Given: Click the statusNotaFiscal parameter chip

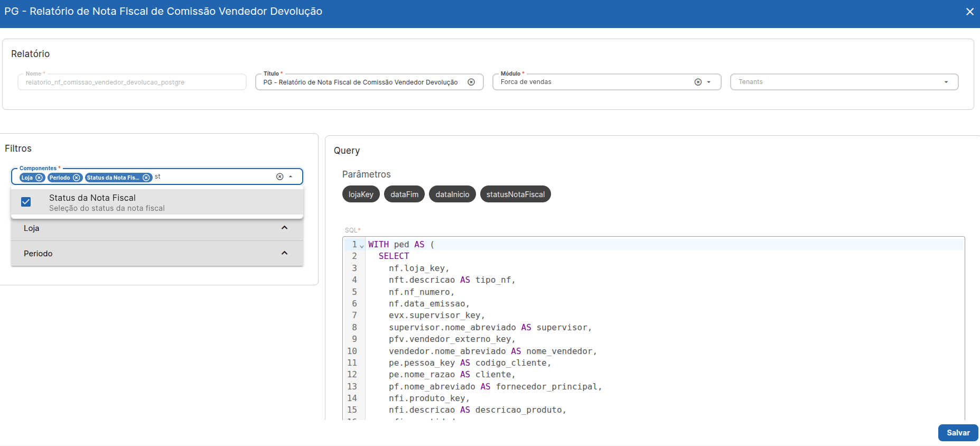Looking at the screenshot, I should pyautogui.click(x=516, y=194).
